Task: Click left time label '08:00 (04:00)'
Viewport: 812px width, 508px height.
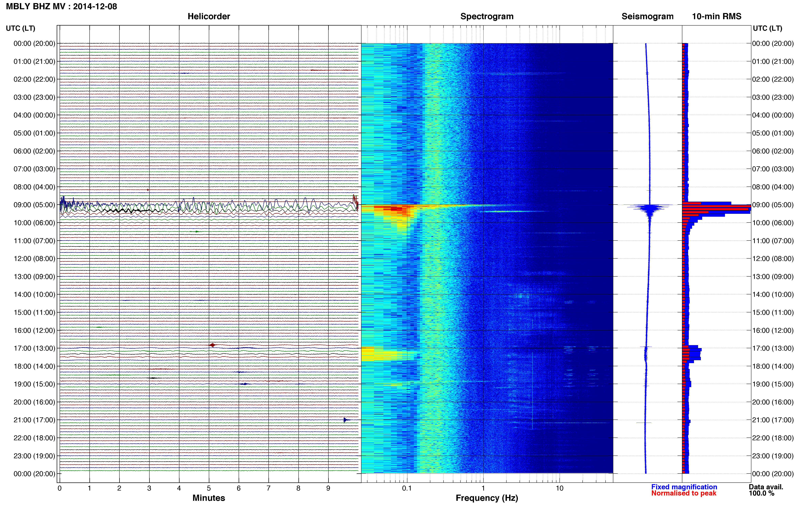Action: click(34, 187)
